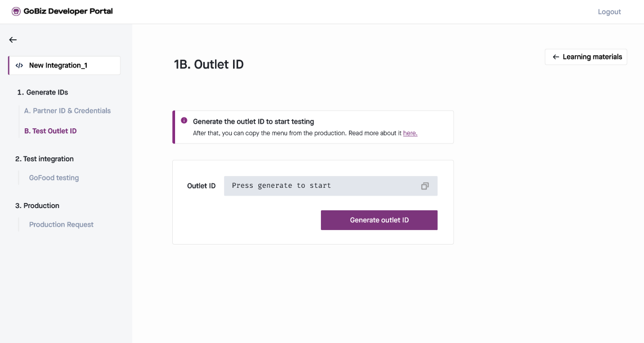
Task: Open GoFood testing section
Action: coord(54,178)
